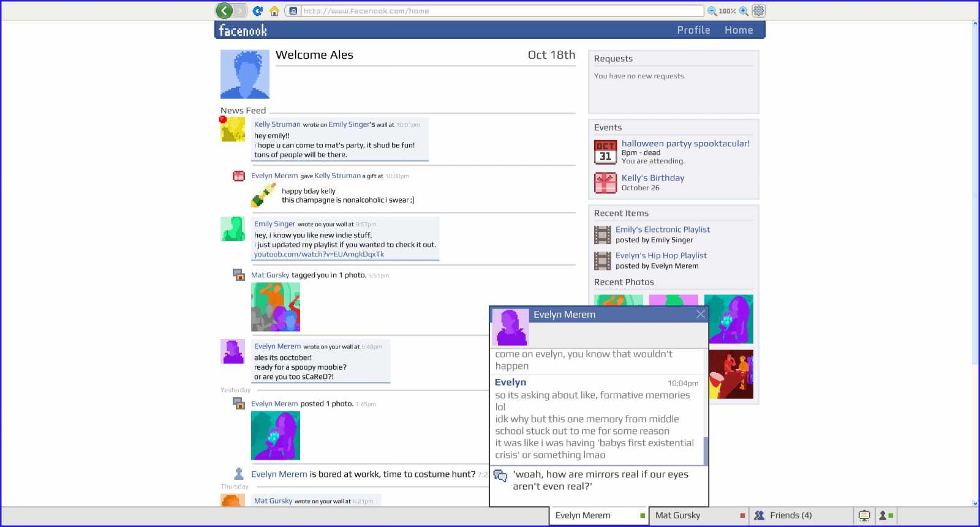Open halloween partyy spooktacular event
The width and height of the screenshot is (980, 527).
(685, 144)
